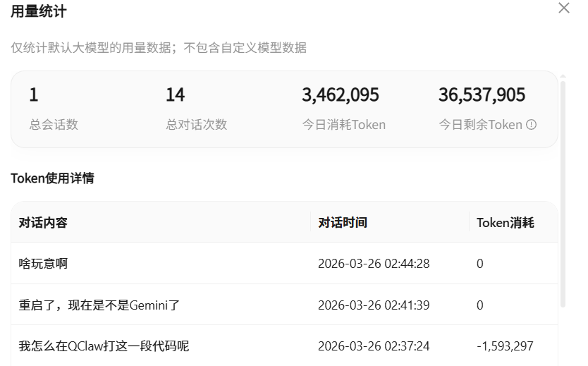
Task: Click the token value 0 in 啥玩意啊 row
Action: pos(479,264)
